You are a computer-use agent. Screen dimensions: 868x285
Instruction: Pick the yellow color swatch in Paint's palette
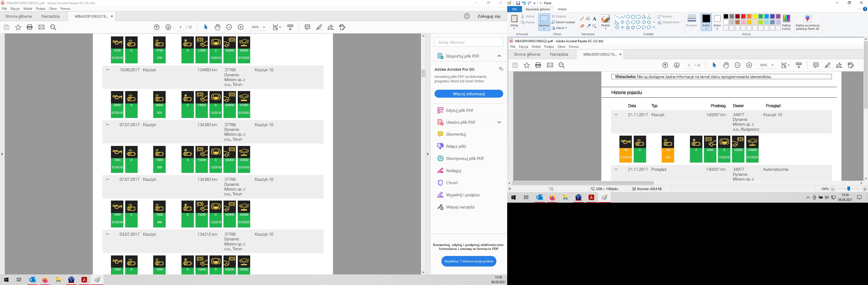coord(755,16)
